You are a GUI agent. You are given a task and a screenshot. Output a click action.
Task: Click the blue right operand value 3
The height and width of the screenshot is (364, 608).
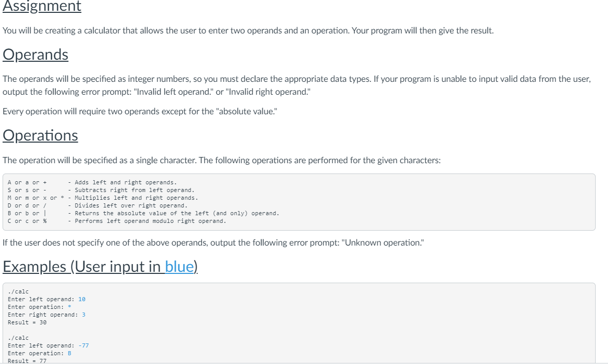[84, 315]
